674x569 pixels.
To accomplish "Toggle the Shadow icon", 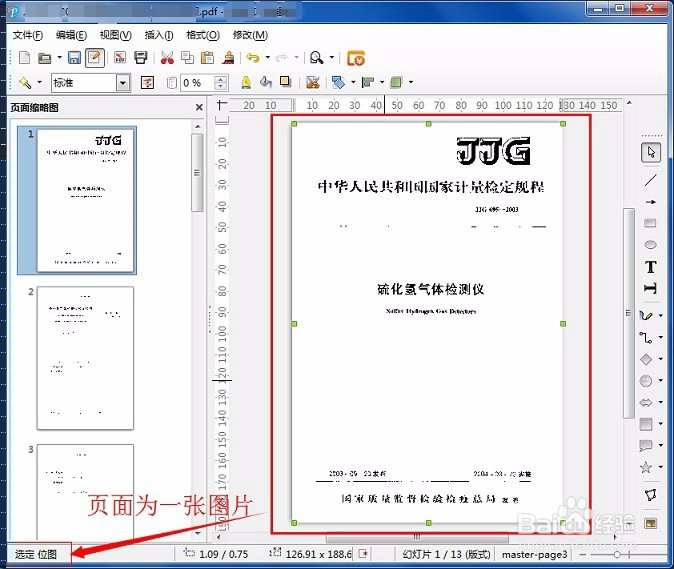I will [x=286, y=82].
